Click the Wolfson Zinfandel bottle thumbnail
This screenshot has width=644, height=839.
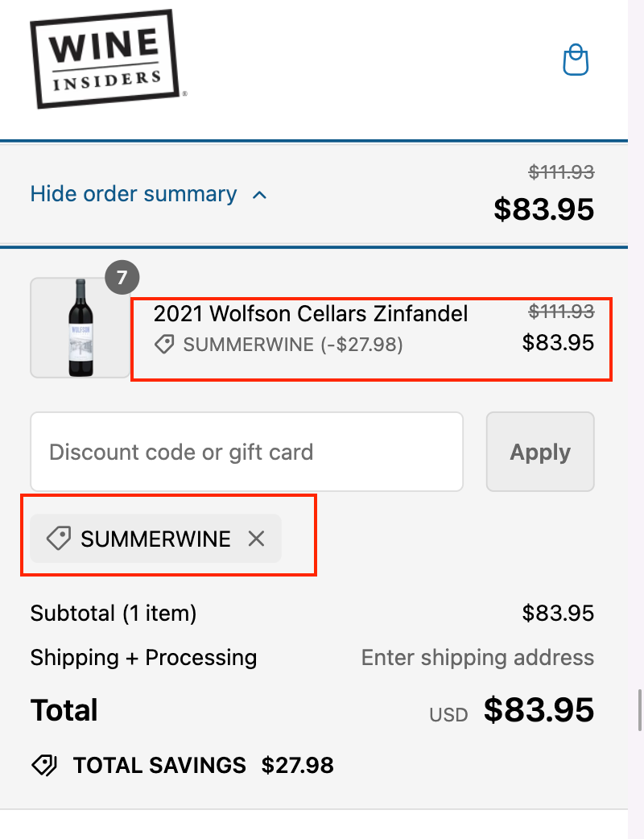pyautogui.click(x=79, y=328)
